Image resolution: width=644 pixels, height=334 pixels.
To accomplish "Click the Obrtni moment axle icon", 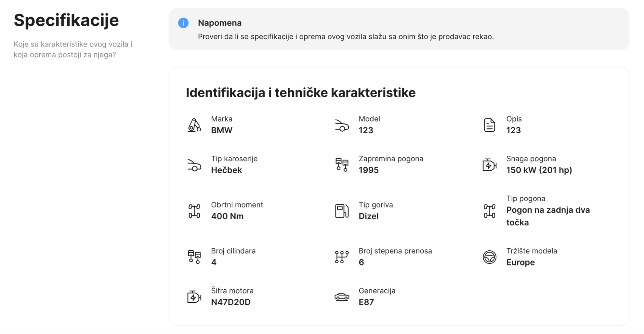I will click(x=195, y=211).
